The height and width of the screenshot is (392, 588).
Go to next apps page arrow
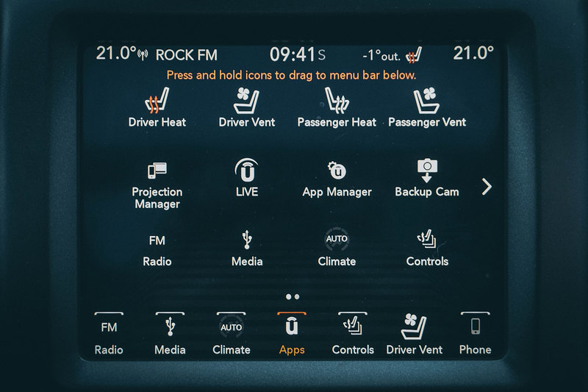tap(487, 186)
